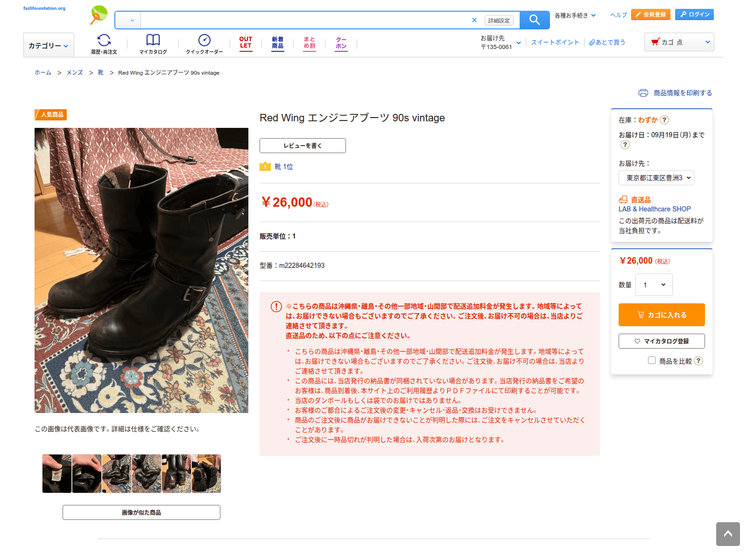This screenshot has width=747, height=560.
Task: Open the order history reorder icon
Action: 104,40
